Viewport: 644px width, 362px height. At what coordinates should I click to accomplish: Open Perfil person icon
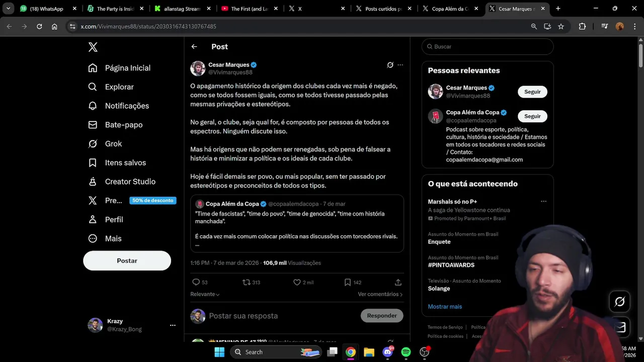tap(93, 220)
